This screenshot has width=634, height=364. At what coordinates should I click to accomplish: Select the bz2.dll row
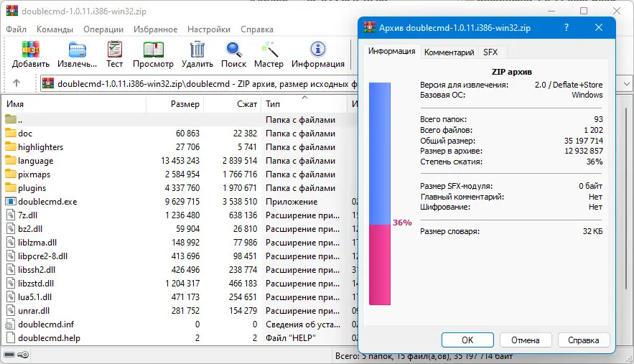coord(180,228)
